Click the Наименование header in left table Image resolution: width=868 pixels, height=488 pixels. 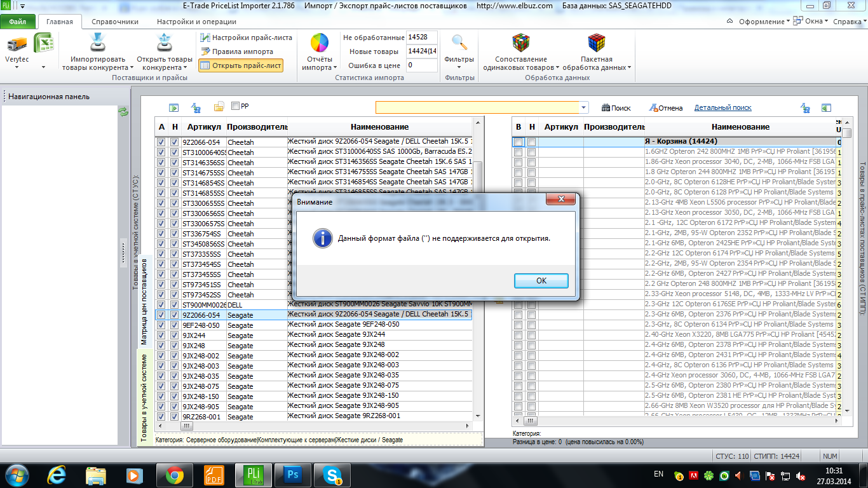click(x=379, y=127)
